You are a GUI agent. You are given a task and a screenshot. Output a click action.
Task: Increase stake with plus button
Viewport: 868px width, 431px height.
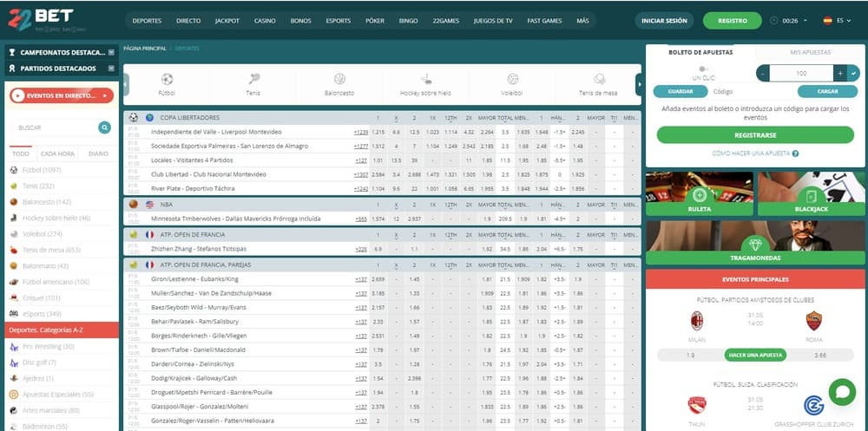(840, 73)
